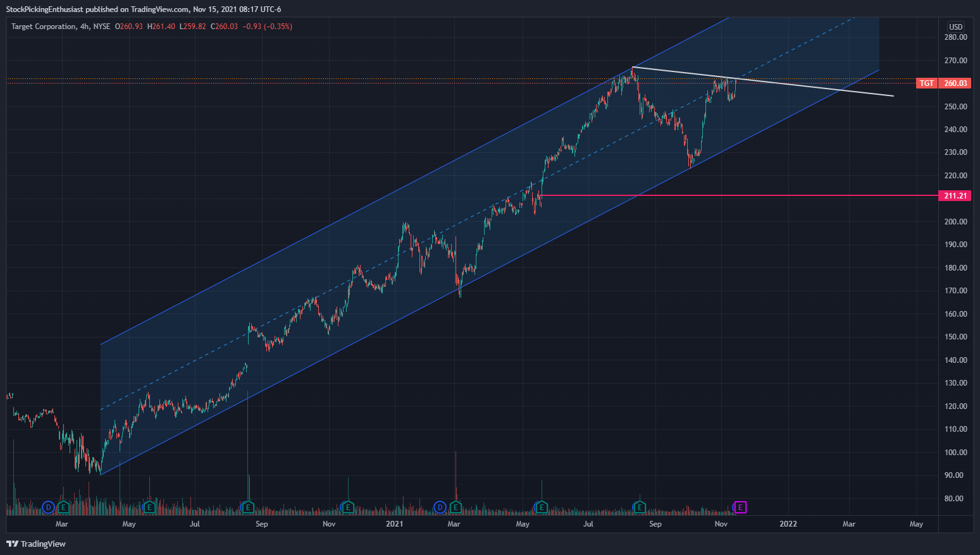Click the 2022 label on the time axis
This screenshot has width=980, height=555.
pyautogui.click(x=788, y=524)
